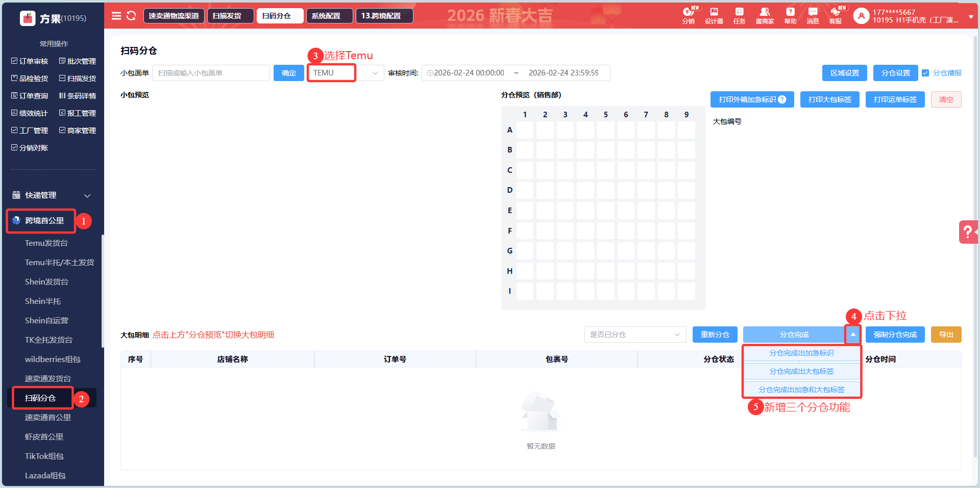Viewport: 980px width, 488px height.
Task: Open 分销对账 shortcut in sidebar
Action: 30,148
